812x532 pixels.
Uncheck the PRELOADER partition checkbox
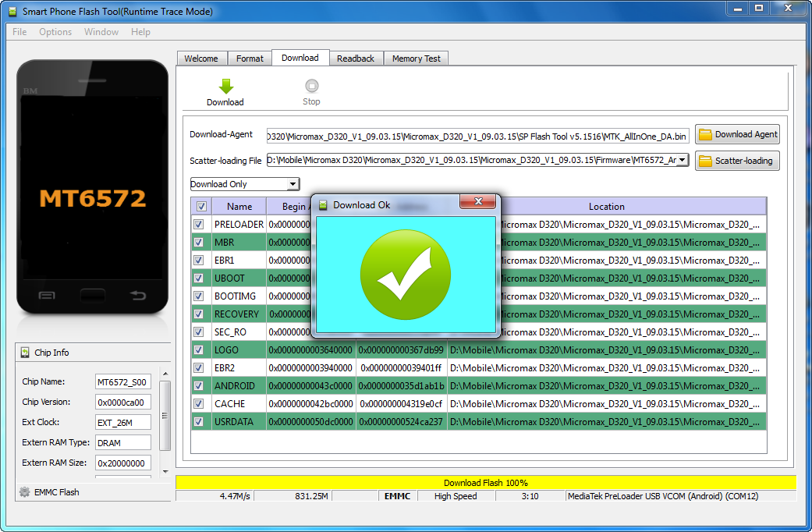[x=198, y=225]
